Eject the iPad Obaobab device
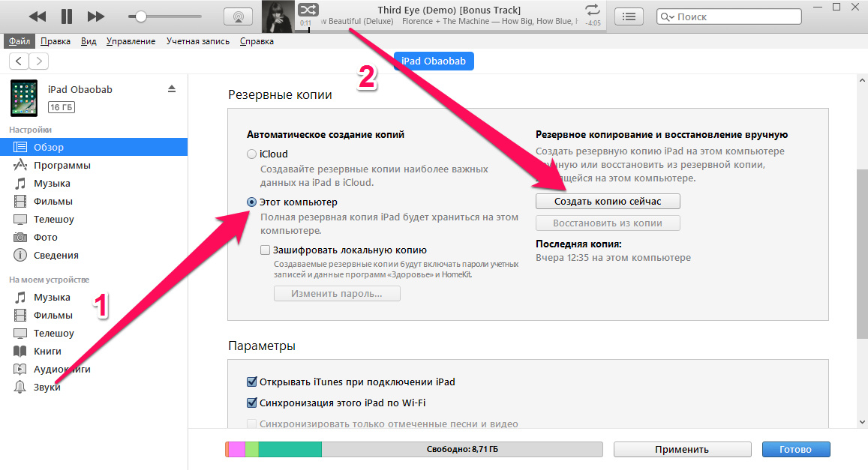868x470 pixels. 172,89
